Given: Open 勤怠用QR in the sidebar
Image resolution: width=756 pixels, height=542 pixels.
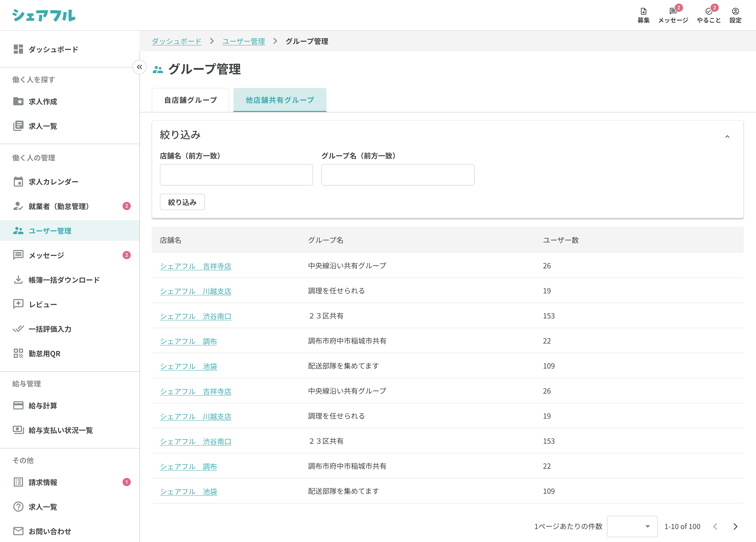Looking at the screenshot, I should (x=70, y=353).
